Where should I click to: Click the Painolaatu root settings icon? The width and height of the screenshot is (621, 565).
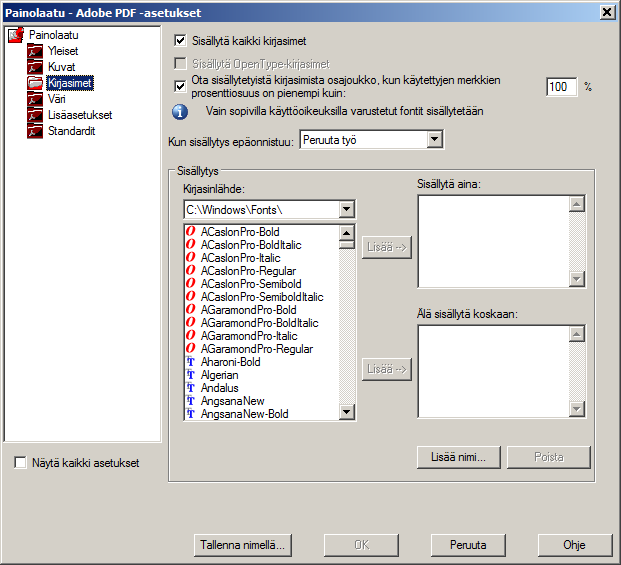click(x=16, y=35)
